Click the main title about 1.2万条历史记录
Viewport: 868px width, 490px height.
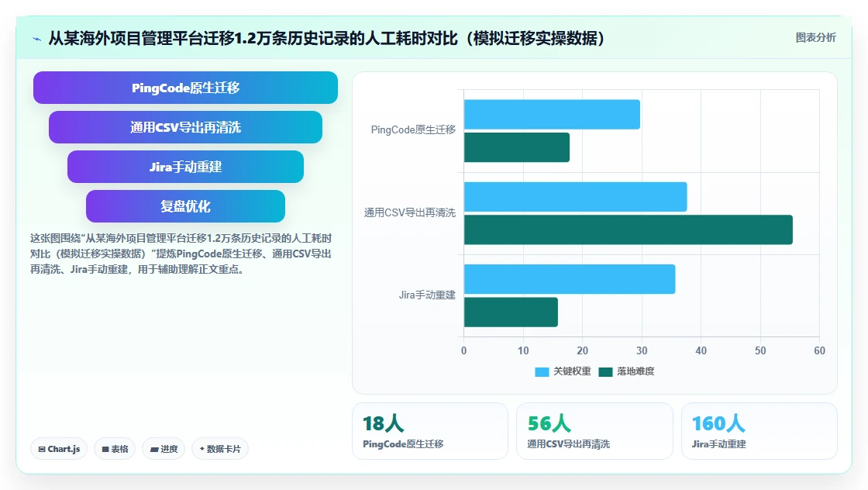(x=326, y=38)
